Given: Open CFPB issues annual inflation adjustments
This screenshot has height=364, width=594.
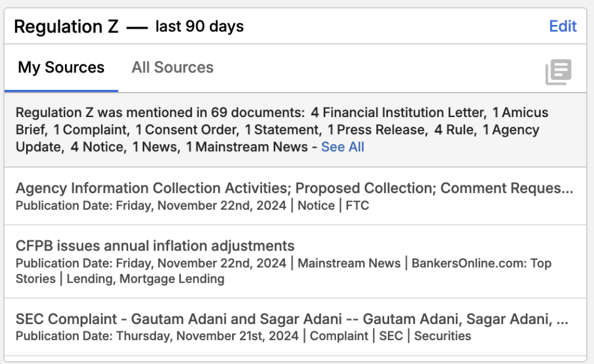Looking at the screenshot, I should point(155,245).
